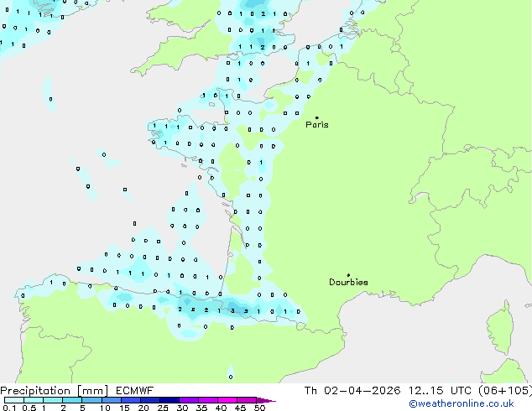Click the Precipitation [mm] title text
Viewport: 532px width, 411px height.
click(55, 391)
